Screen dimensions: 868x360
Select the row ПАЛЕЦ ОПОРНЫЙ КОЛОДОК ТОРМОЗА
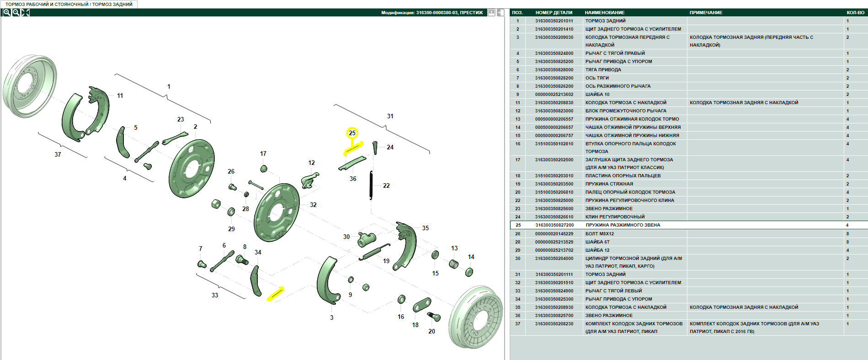coord(689,192)
